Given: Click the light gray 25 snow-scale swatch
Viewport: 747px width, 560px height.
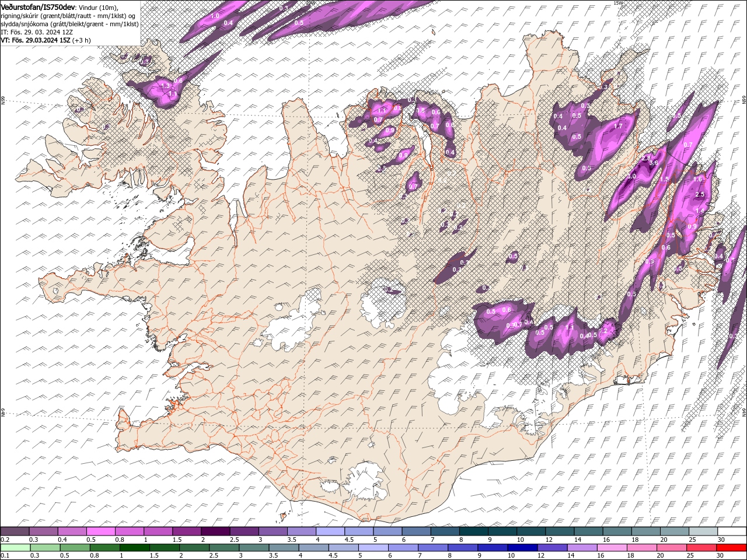Looking at the screenshot, I should click(x=702, y=531).
